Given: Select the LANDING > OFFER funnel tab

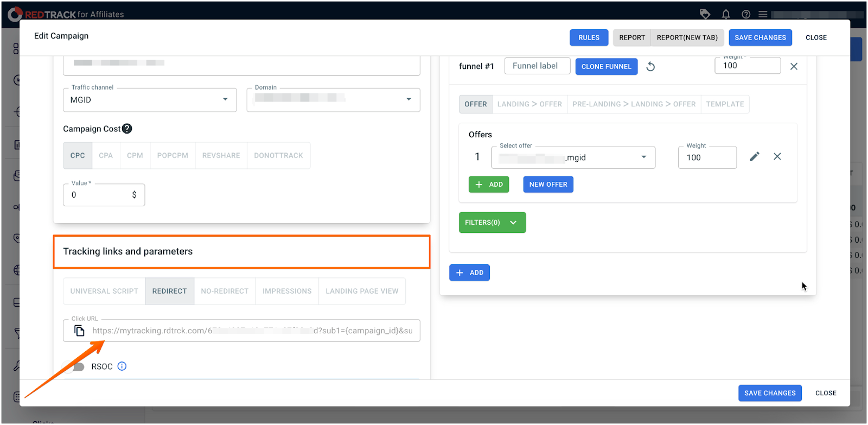Looking at the screenshot, I should point(529,104).
